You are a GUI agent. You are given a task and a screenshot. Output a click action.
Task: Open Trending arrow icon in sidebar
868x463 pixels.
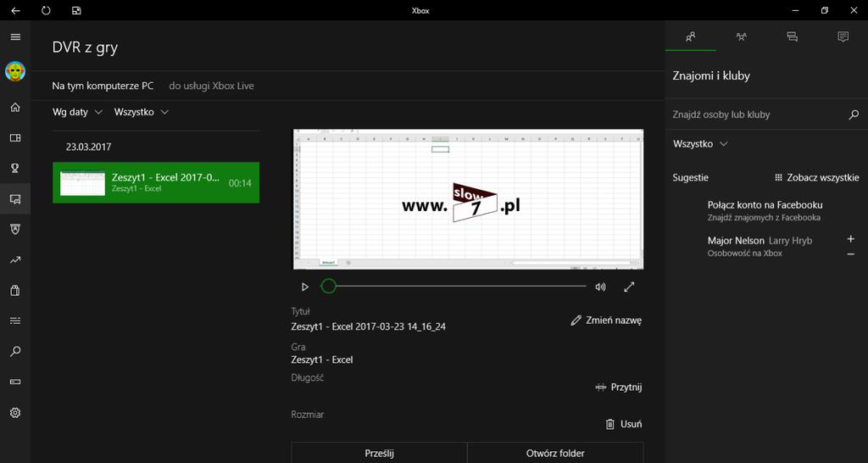point(15,259)
